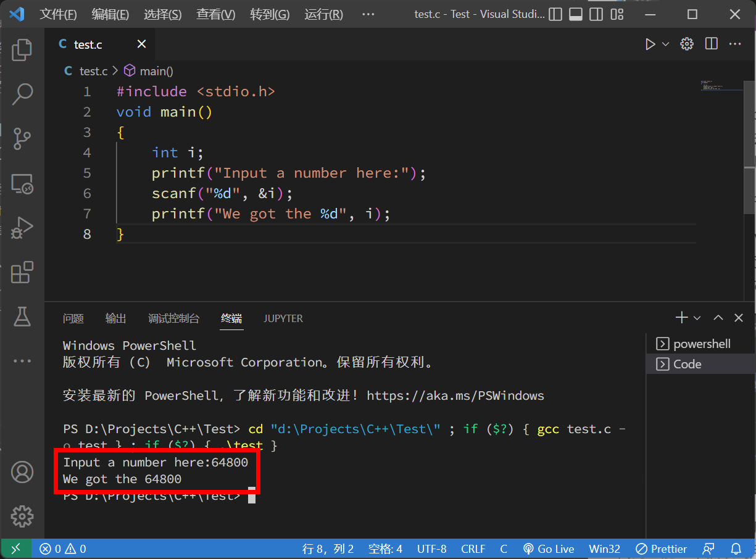Click 行 8, 列 2 cursor position indicator
756x559 pixels.
pyautogui.click(x=328, y=549)
